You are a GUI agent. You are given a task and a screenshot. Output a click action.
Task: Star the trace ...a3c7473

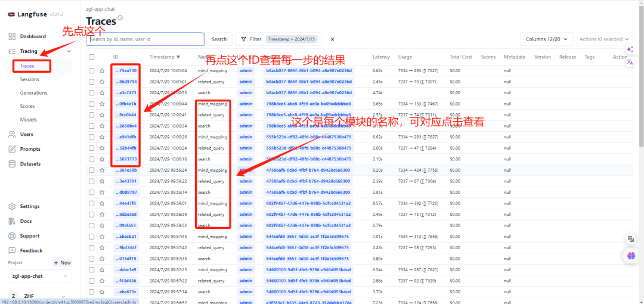click(x=102, y=93)
